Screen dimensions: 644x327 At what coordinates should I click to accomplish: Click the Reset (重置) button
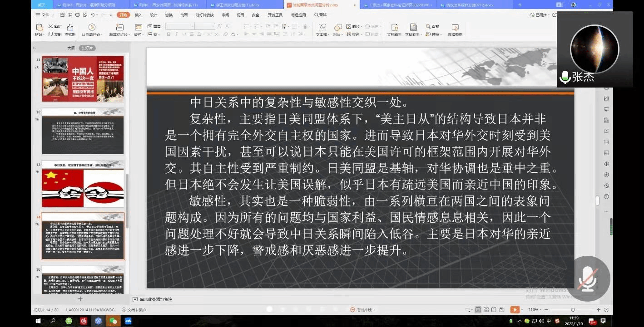click(154, 26)
